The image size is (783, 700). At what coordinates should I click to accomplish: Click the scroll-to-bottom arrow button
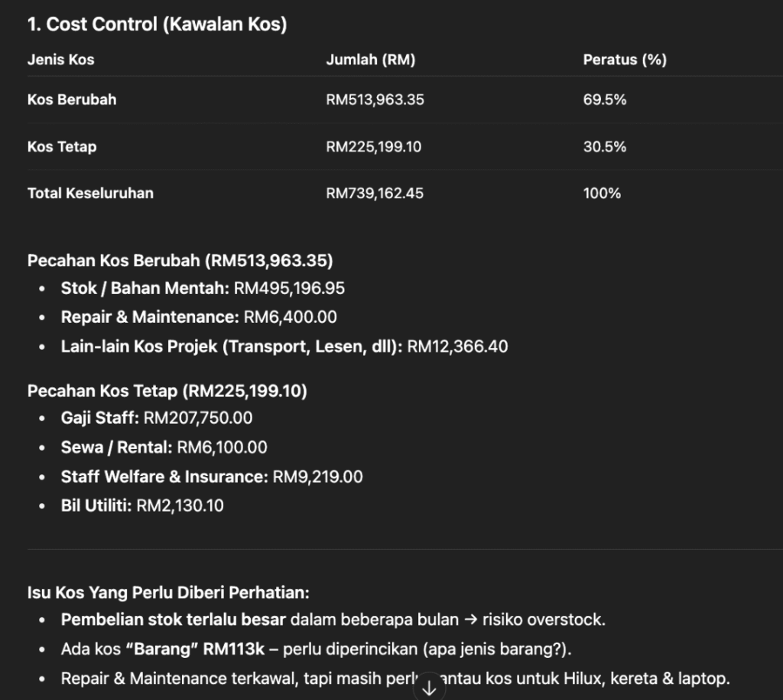(x=429, y=686)
